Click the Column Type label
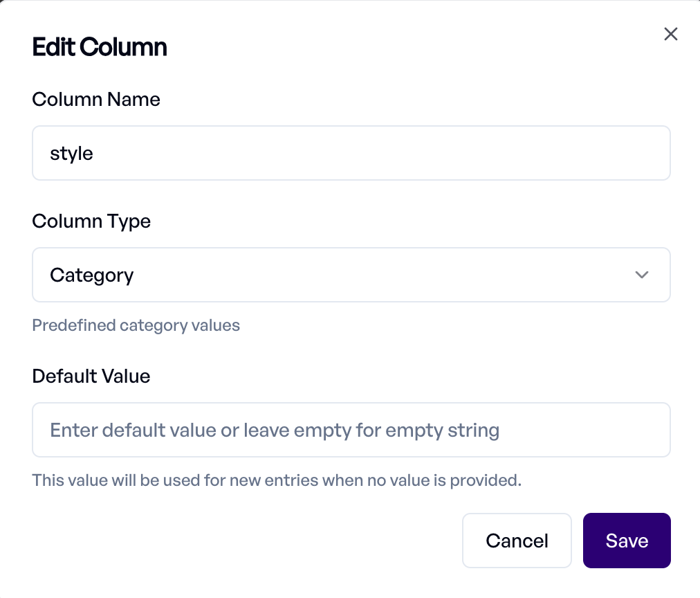700x598 pixels. tap(91, 221)
